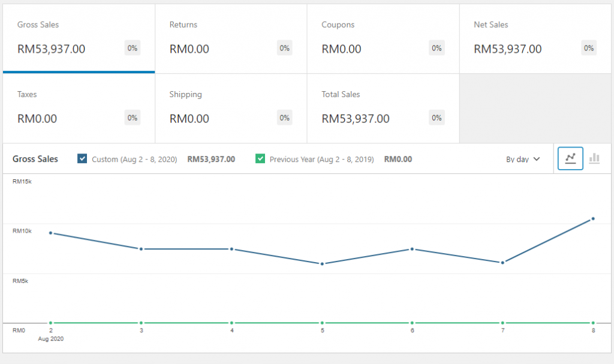Click the 0% badge in Taxes card
This screenshot has height=364, width=614.
pos(133,118)
